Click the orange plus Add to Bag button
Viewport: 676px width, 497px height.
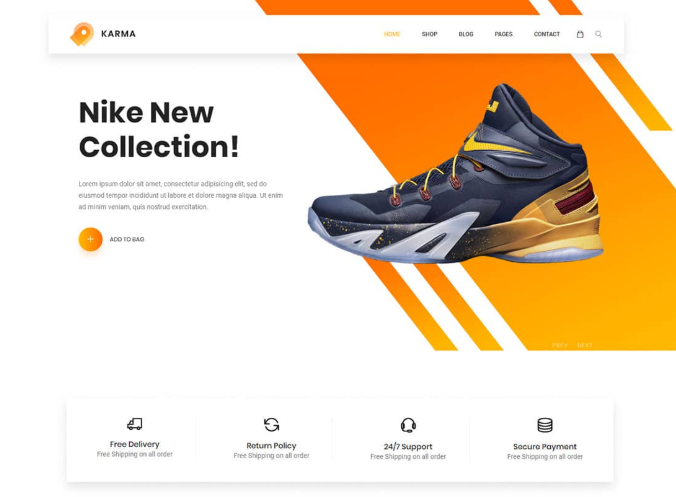click(x=91, y=239)
